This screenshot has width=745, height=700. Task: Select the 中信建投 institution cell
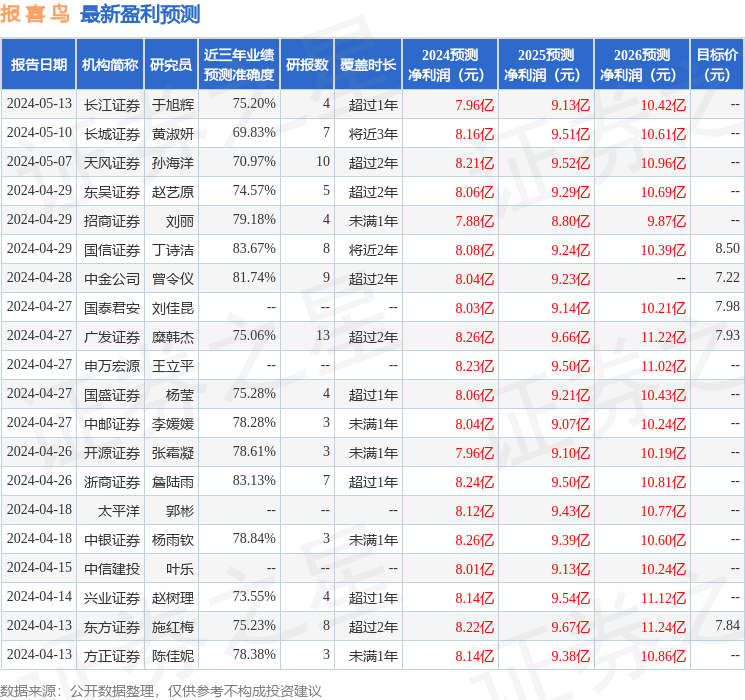112,568
